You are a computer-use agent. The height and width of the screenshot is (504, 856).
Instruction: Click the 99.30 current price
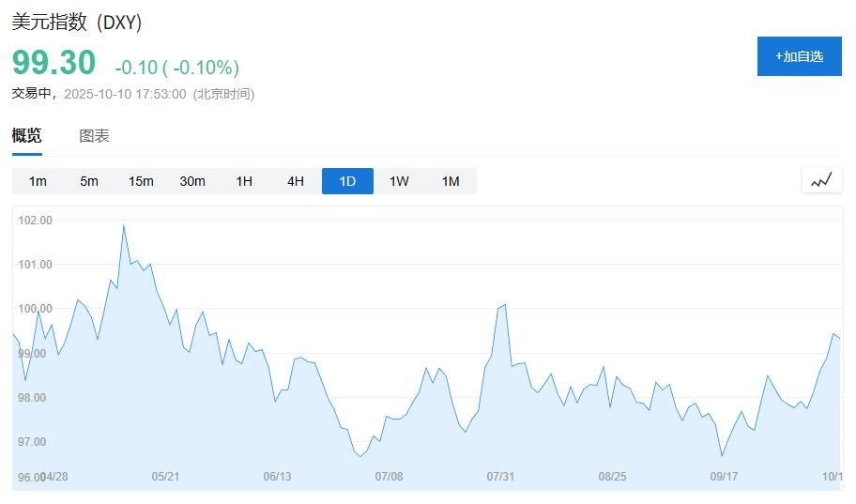coord(53,63)
